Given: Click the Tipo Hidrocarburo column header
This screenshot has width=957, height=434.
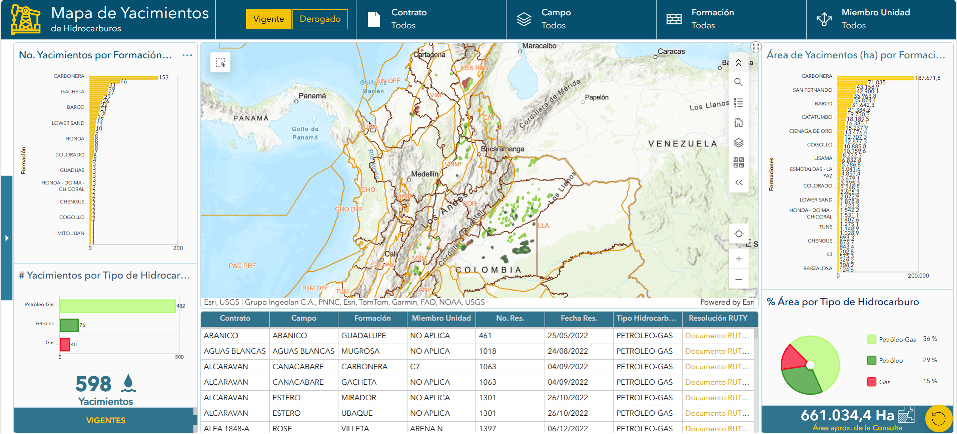Looking at the screenshot, I should 646,319.
